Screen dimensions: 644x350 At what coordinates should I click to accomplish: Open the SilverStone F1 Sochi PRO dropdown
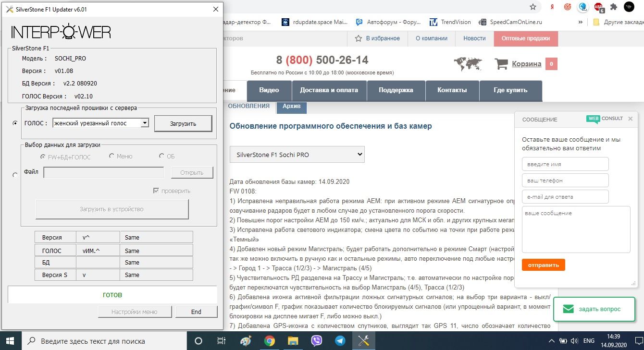point(297,155)
